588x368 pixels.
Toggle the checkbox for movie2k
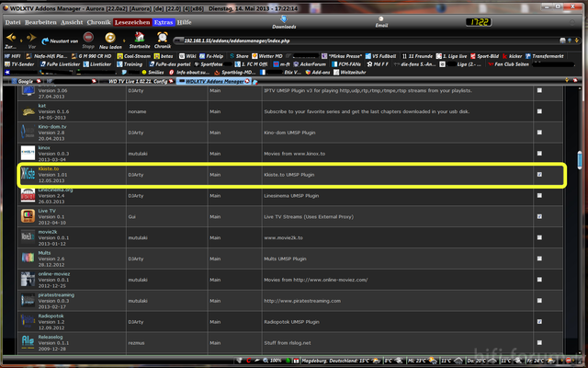[539, 237]
